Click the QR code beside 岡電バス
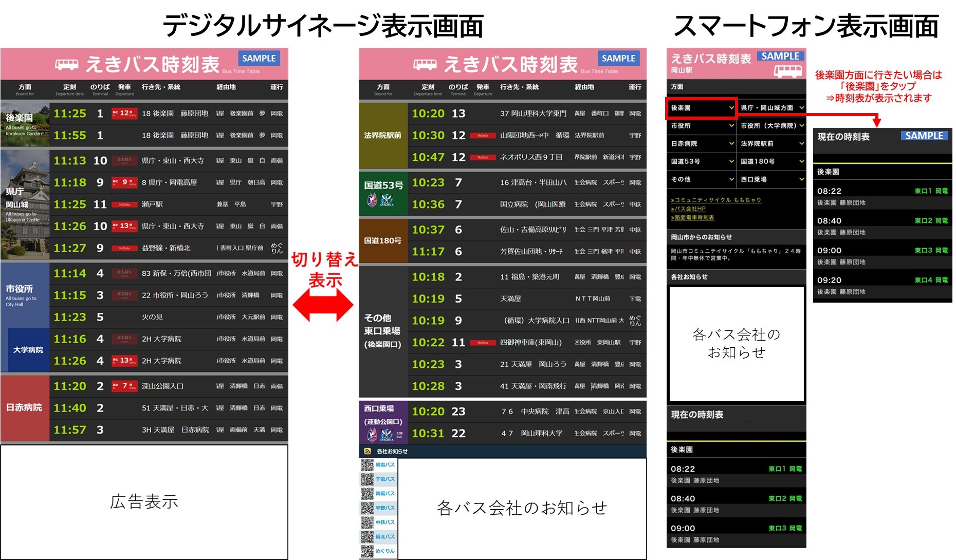956x560 pixels. click(367, 465)
